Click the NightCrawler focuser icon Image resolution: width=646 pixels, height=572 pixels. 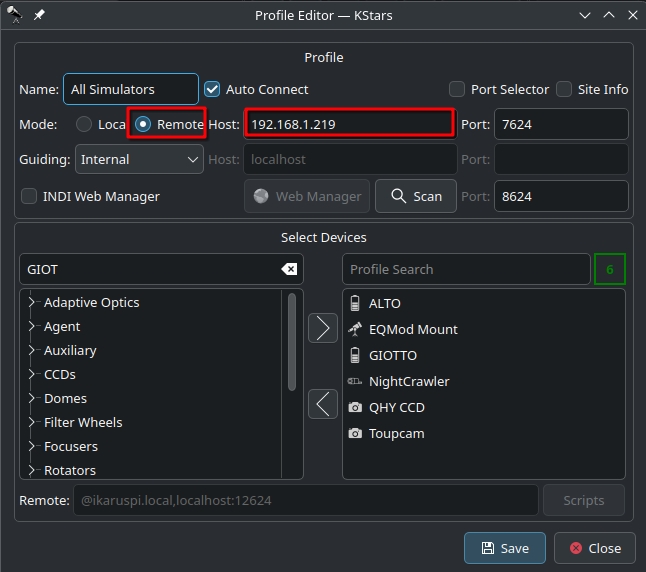click(x=355, y=381)
